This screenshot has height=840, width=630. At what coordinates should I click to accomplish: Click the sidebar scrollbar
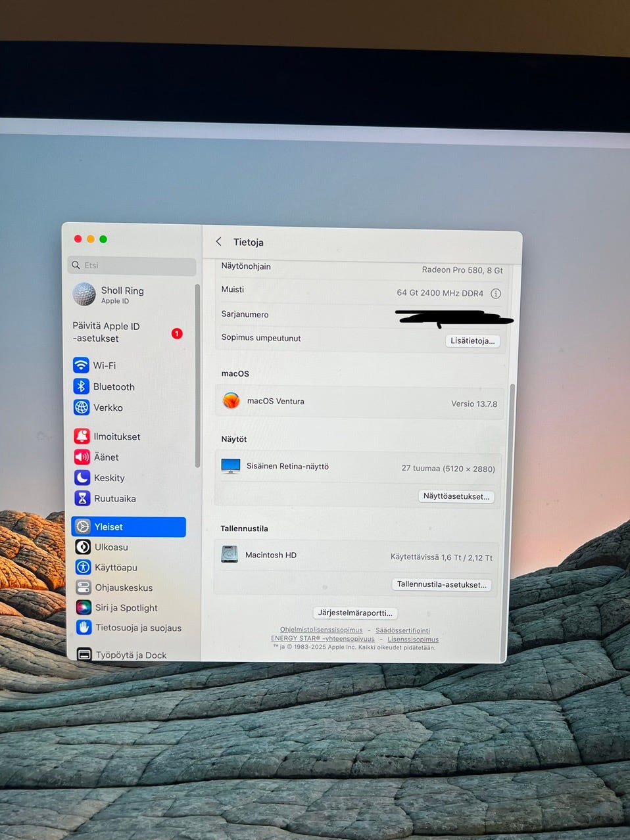(x=197, y=376)
